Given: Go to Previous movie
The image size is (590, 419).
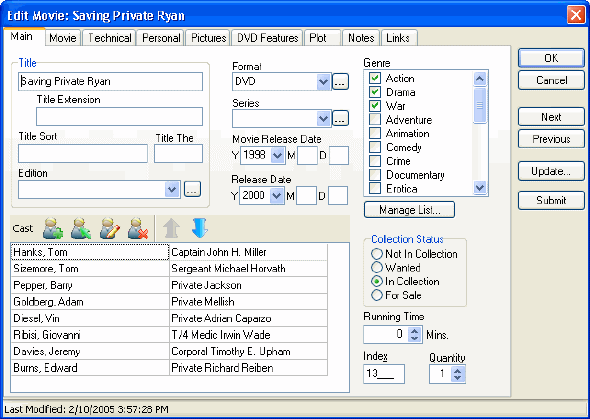Looking at the screenshot, I should point(551,139).
